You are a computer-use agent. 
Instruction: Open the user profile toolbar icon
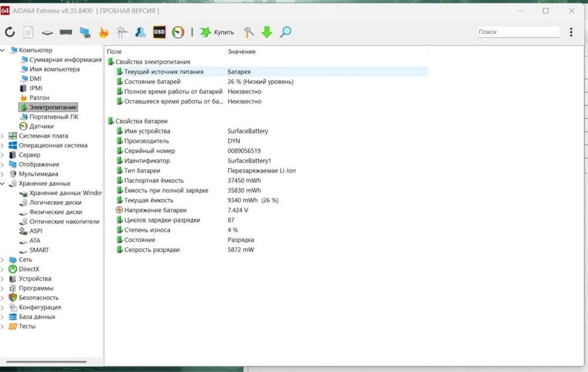(x=141, y=32)
